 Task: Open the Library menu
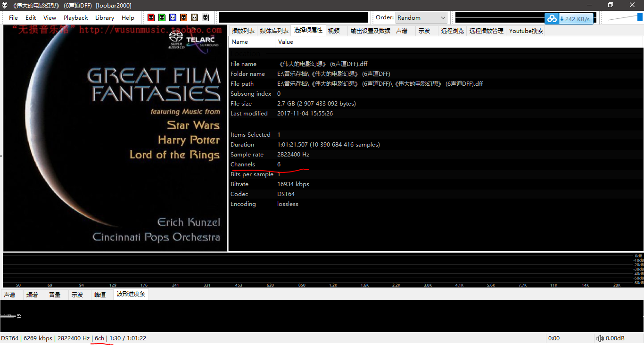pyautogui.click(x=104, y=17)
